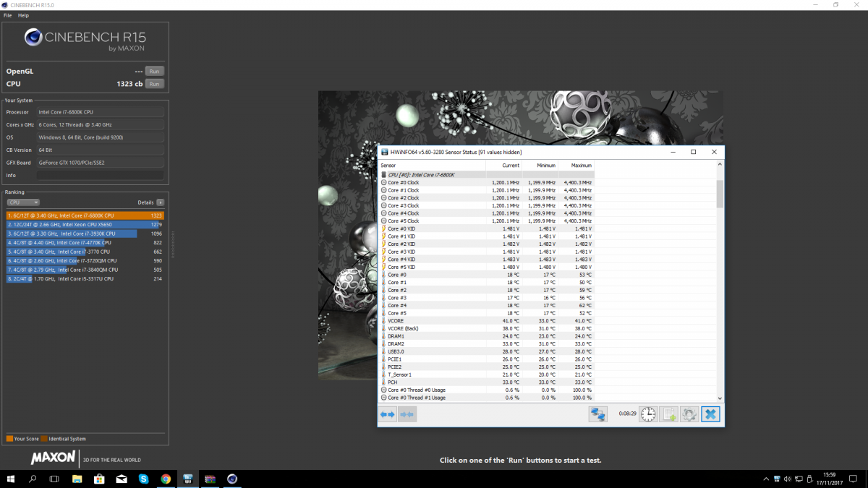
Task: Click HWiNFO expand columns arrows button
Action: [x=388, y=414]
